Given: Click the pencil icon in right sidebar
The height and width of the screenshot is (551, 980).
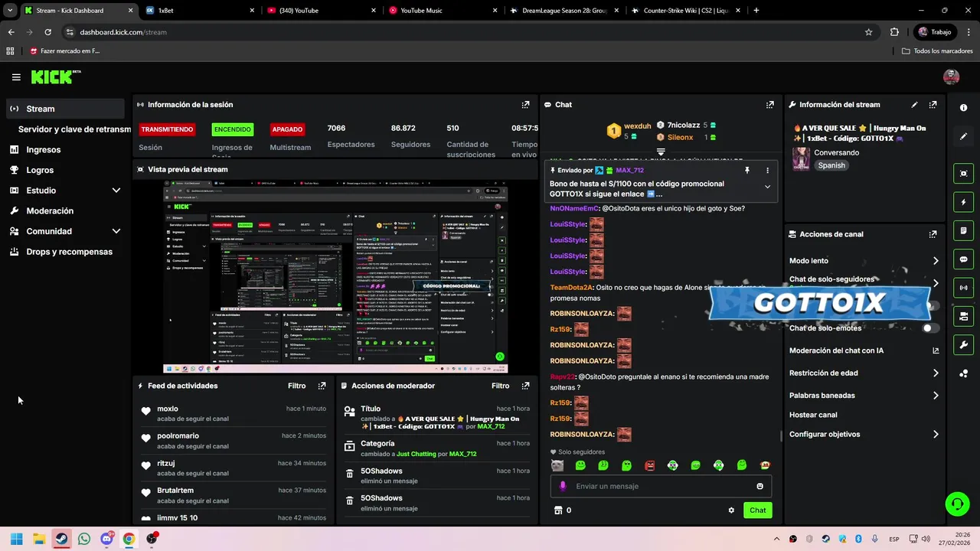Looking at the screenshot, I should tap(963, 136).
